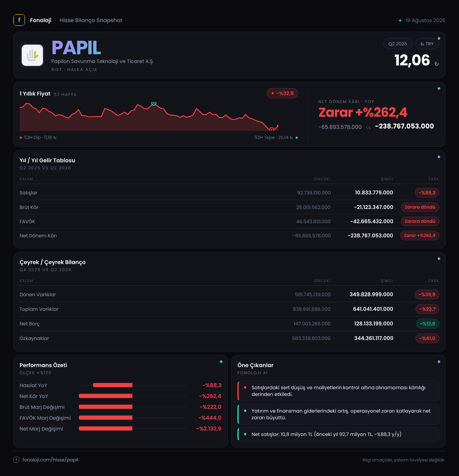Image resolution: width=459 pixels, height=476 pixels.
Task: Click the sparkle icon beside the date
Action: tap(400, 20)
